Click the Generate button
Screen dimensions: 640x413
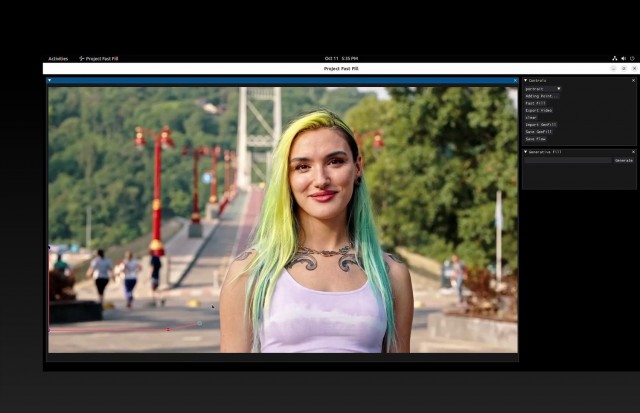pos(624,160)
